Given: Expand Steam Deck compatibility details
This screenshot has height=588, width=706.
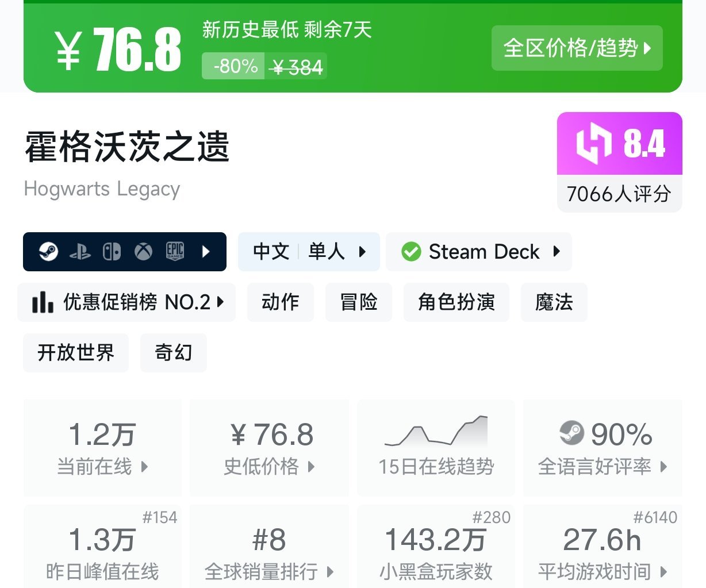Looking at the screenshot, I should point(479,252).
